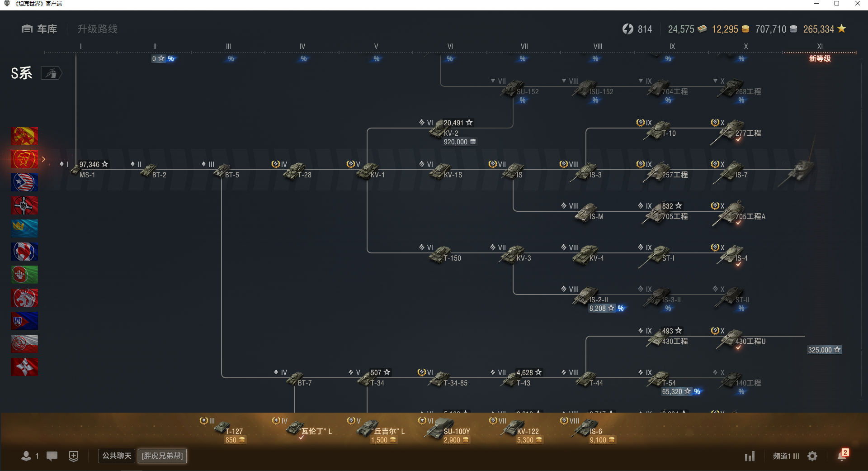The width and height of the screenshot is (868, 471).
Task: Click the bonds banknote currency icon
Action: point(702,29)
